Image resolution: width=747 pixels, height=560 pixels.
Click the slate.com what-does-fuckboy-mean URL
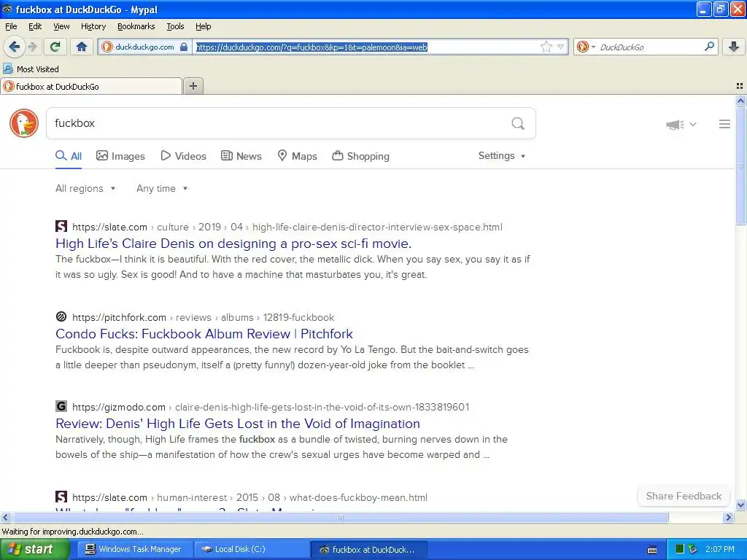249,497
